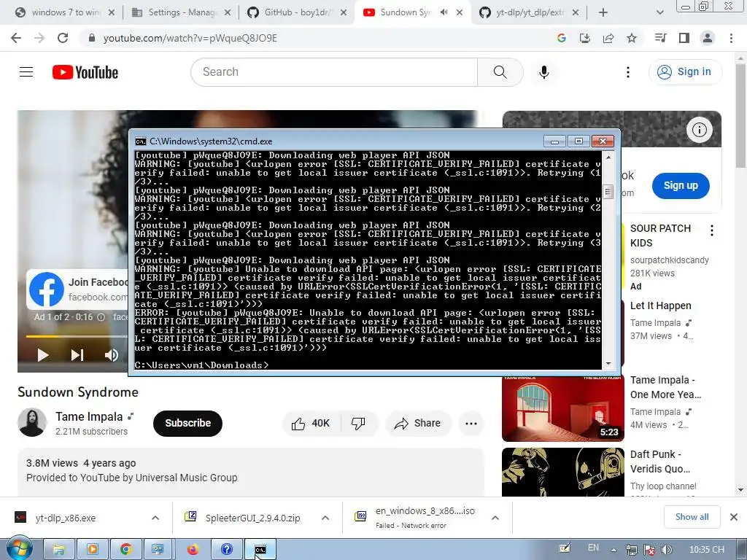Viewport: 747px width, 560px height.
Task: Open Tame Impala channel avatar
Action: 32,422
